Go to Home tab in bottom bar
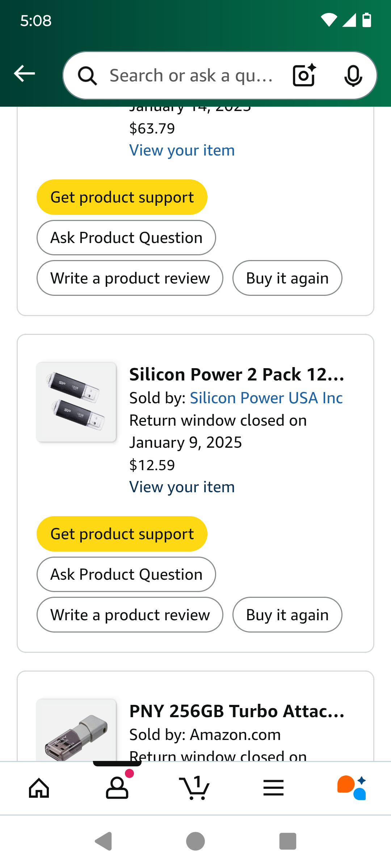The image size is (391, 868). pyautogui.click(x=39, y=788)
